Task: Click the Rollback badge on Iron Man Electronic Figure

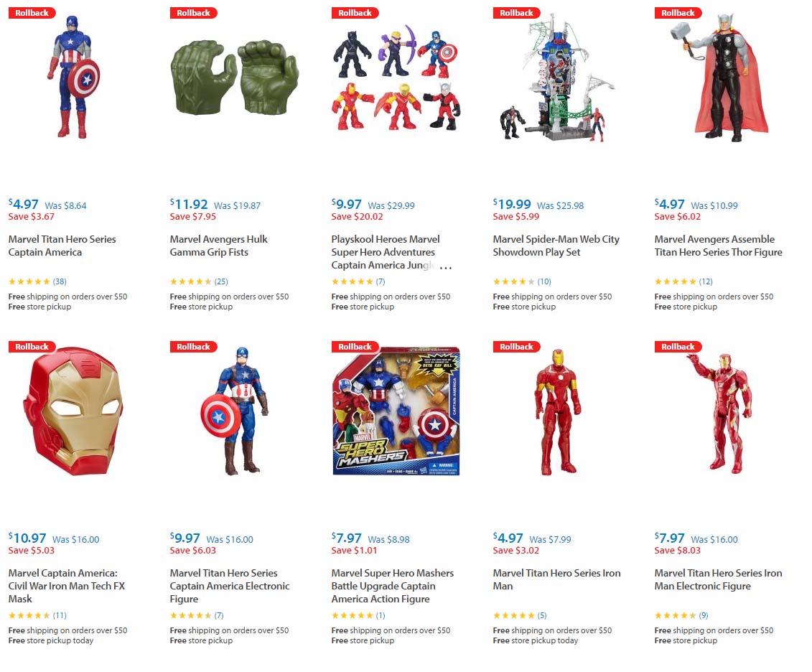Action: point(678,346)
